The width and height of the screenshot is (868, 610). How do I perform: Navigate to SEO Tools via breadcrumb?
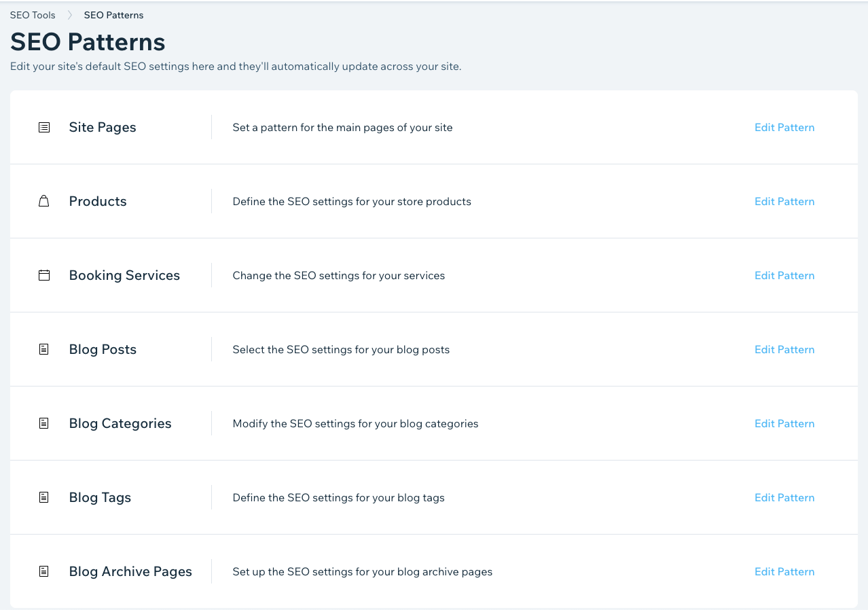[x=33, y=14]
